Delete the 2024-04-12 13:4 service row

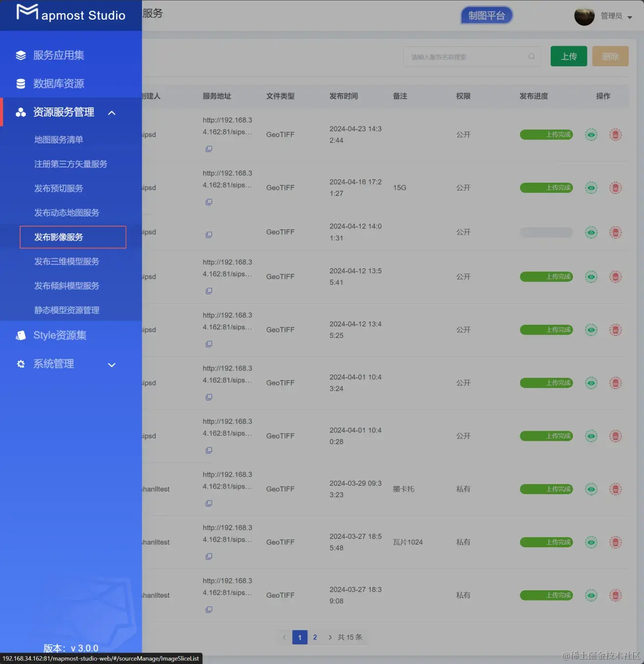[x=616, y=330]
